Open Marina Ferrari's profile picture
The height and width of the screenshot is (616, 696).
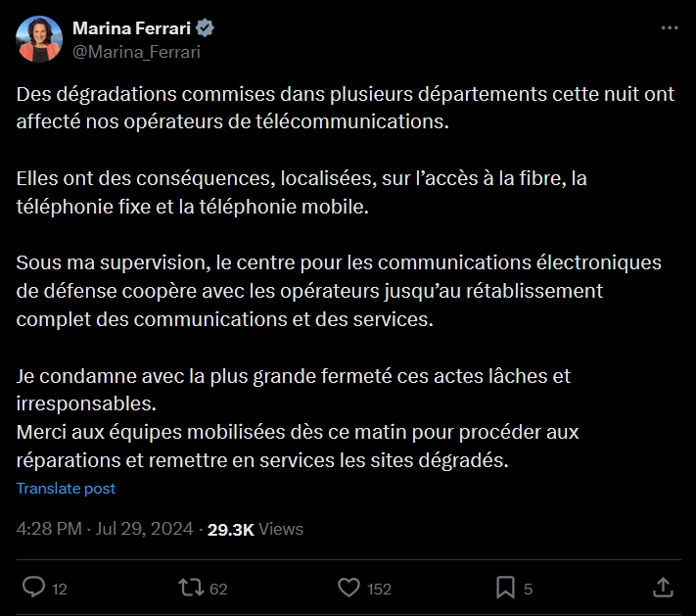click(40, 40)
